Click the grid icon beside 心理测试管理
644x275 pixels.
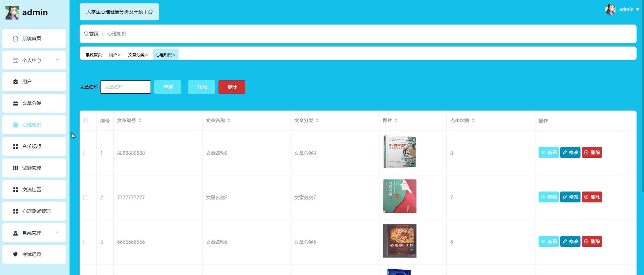(15, 211)
